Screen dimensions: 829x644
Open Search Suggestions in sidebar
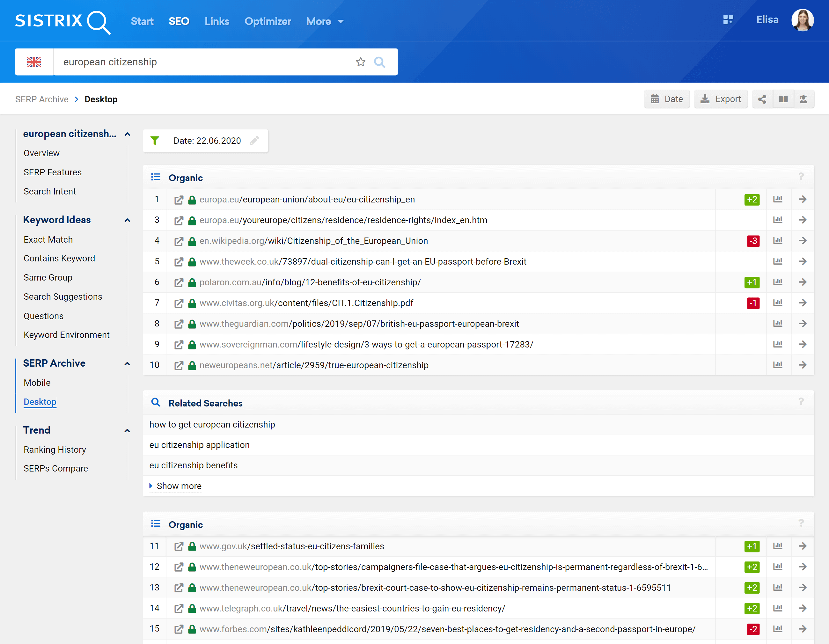62,297
